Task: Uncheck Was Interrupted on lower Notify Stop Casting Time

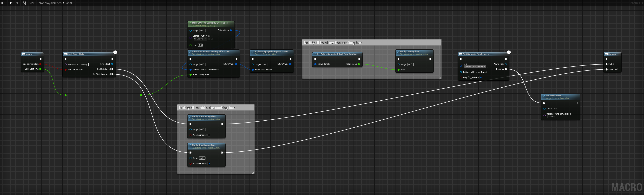Action: [209, 163]
